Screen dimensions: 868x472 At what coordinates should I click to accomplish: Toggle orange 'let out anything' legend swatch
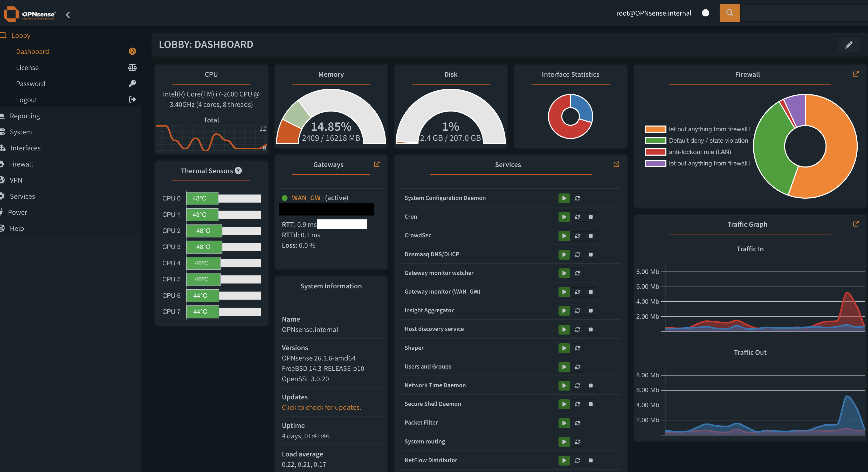[x=655, y=129]
